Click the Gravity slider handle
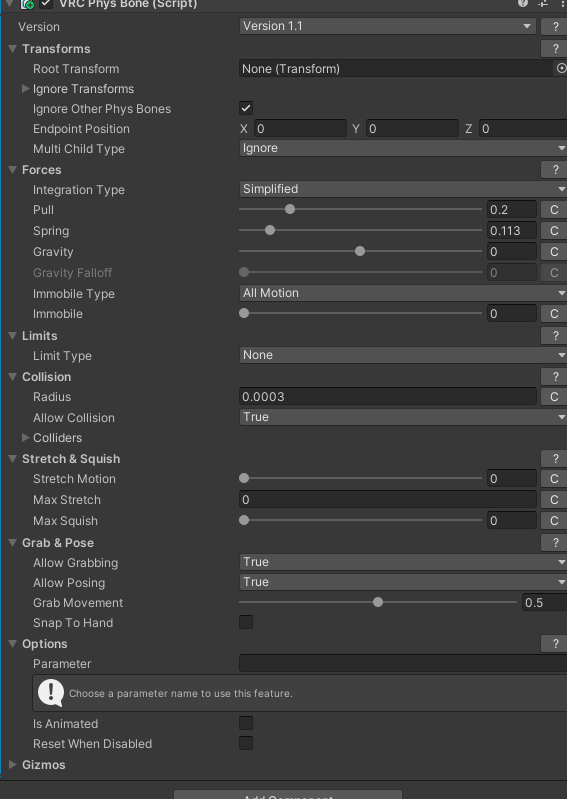This screenshot has height=799, width=567. click(x=360, y=251)
